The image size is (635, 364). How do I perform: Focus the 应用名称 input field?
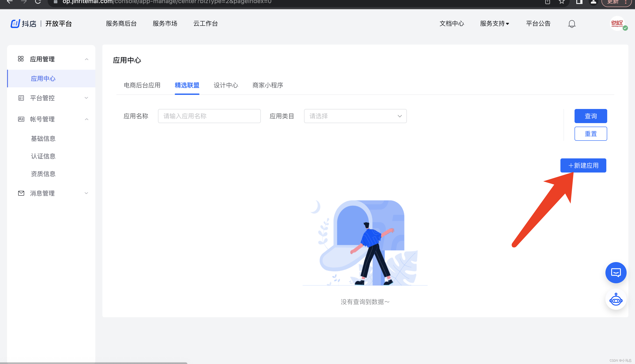(x=209, y=116)
